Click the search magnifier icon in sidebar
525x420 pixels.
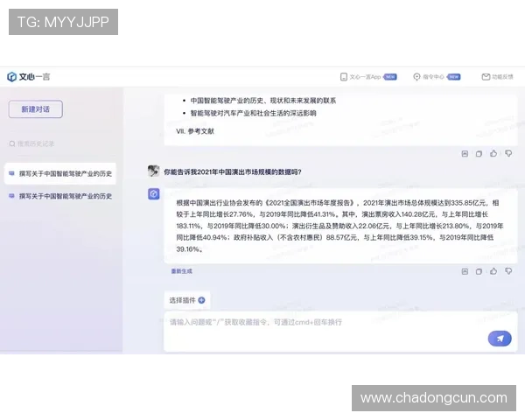pyautogui.click(x=12, y=143)
